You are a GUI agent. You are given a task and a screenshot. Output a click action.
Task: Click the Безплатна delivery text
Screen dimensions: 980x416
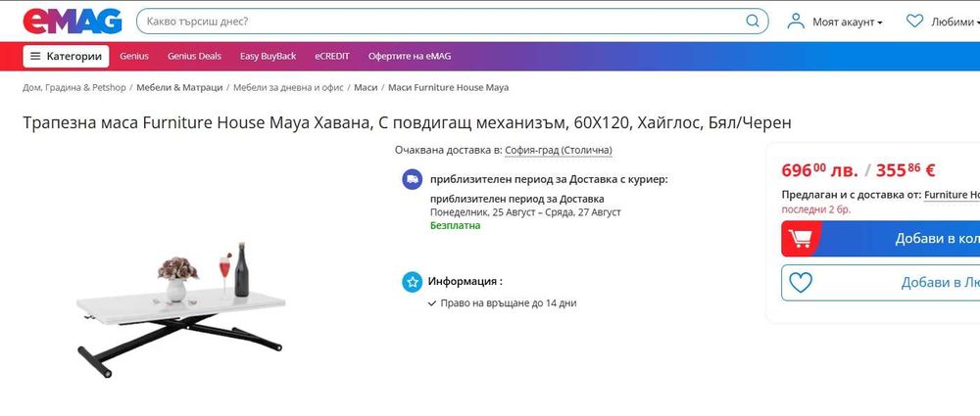pyautogui.click(x=455, y=225)
